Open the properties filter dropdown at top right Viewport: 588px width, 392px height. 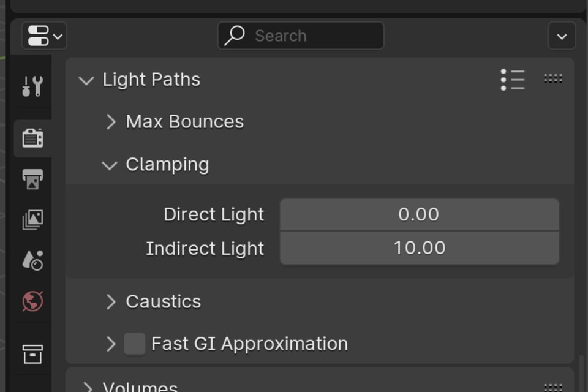pos(561,36)
